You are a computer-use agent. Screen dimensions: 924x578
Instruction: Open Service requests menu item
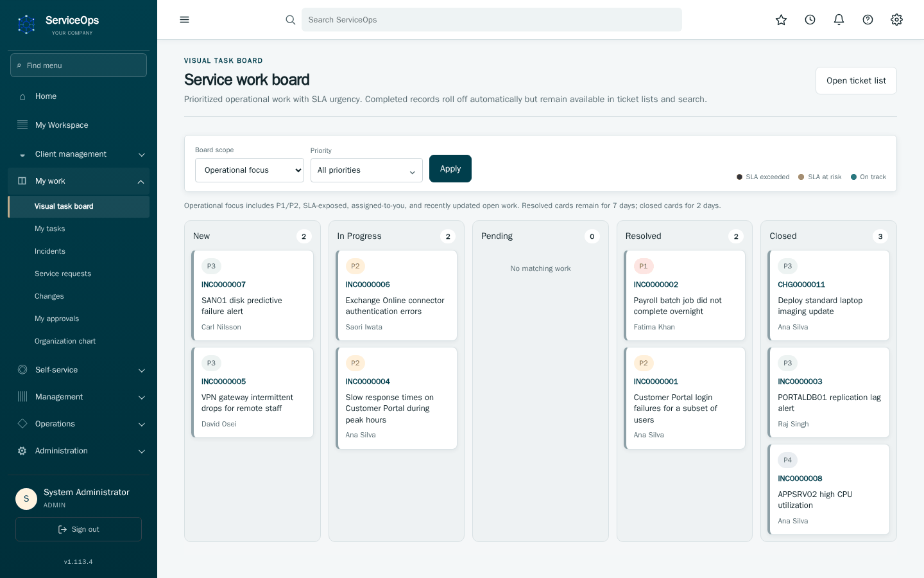(78, 274)
